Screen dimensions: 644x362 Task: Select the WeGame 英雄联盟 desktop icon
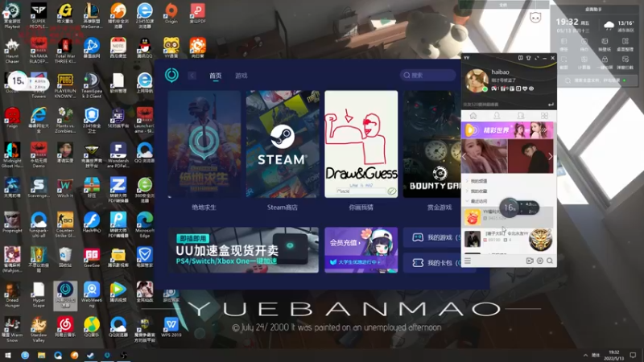[x=92, y=16]
